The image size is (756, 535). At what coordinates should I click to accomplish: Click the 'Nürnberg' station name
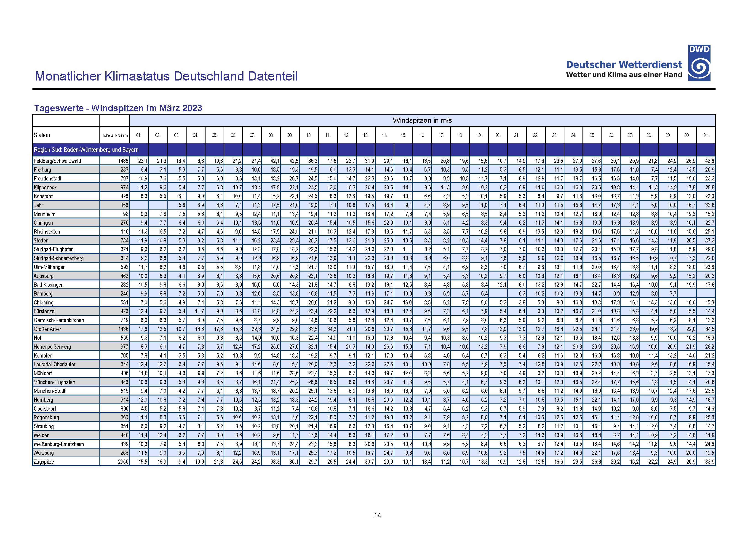tap(43, 400)
